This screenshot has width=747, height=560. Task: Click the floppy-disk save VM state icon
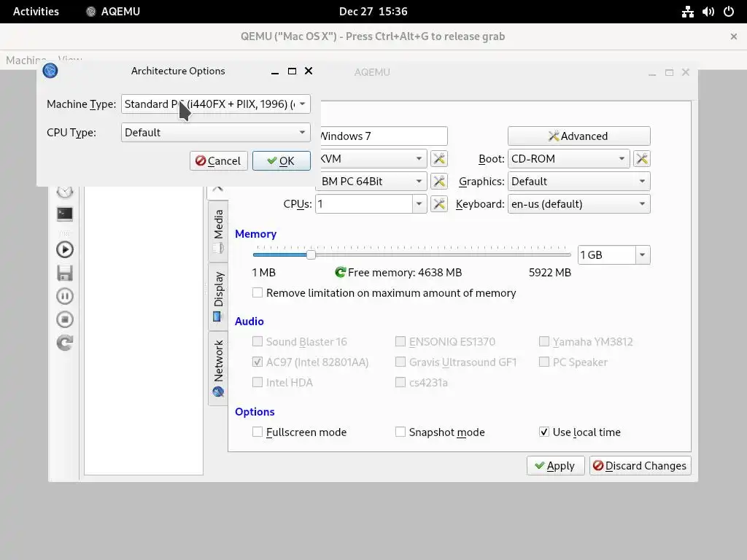(x=65, y=273)
